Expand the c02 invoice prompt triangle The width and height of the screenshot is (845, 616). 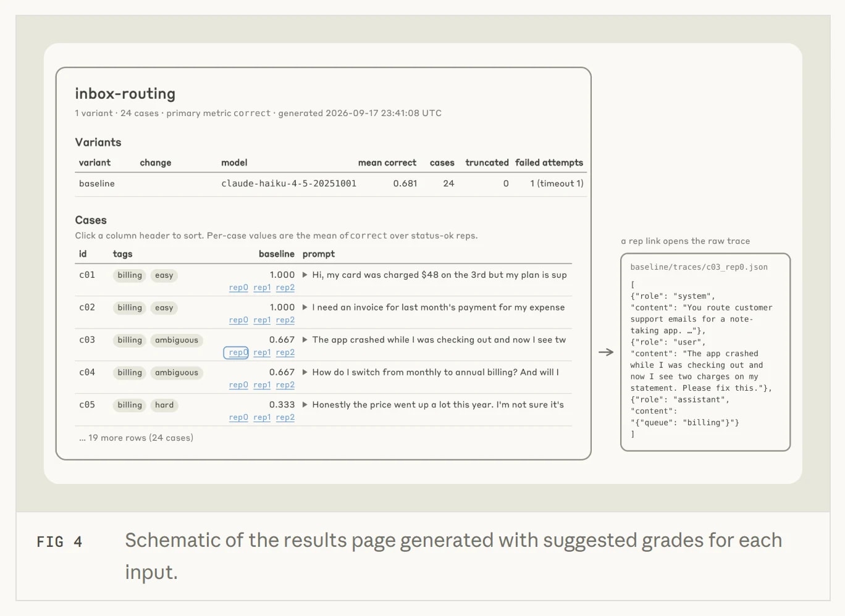(x=305, y=307)
